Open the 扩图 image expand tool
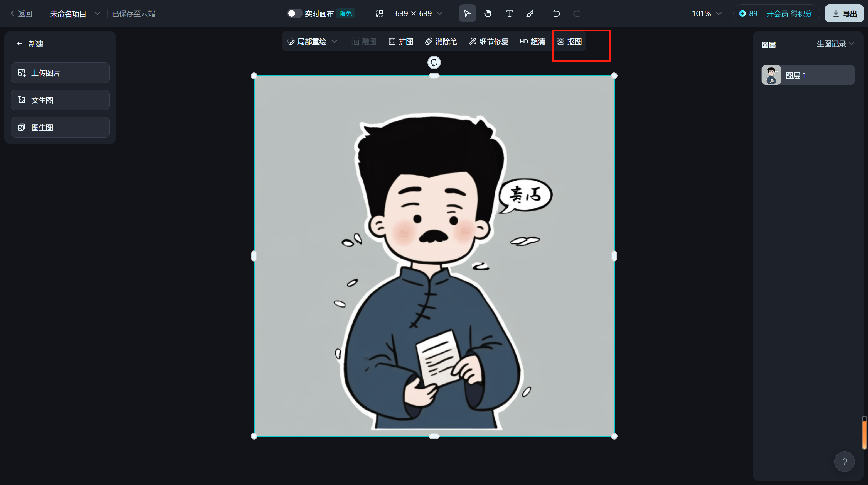Viewport: 868px width, 485px height. pyautogui.click(x=401, y=41)
